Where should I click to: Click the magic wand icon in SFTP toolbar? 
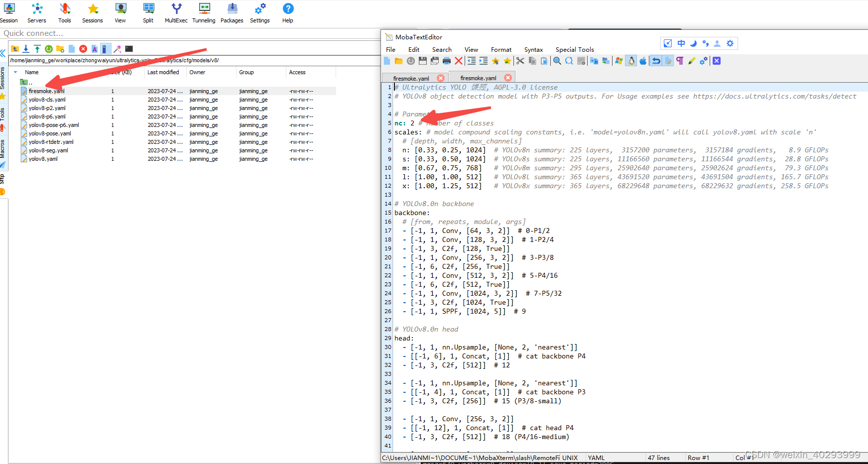point(118,49)
